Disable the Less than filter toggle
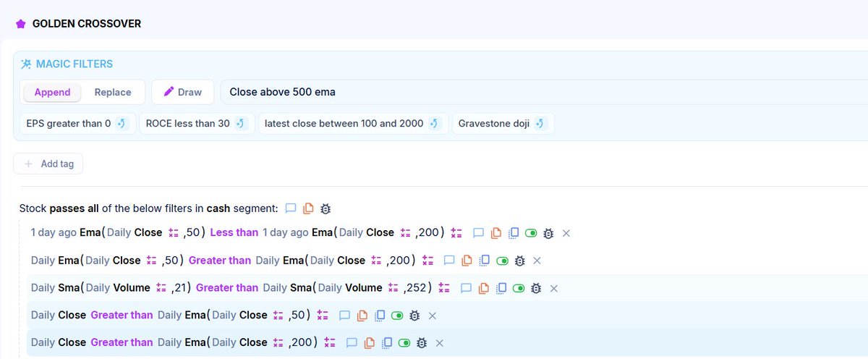 coord(531,233)
